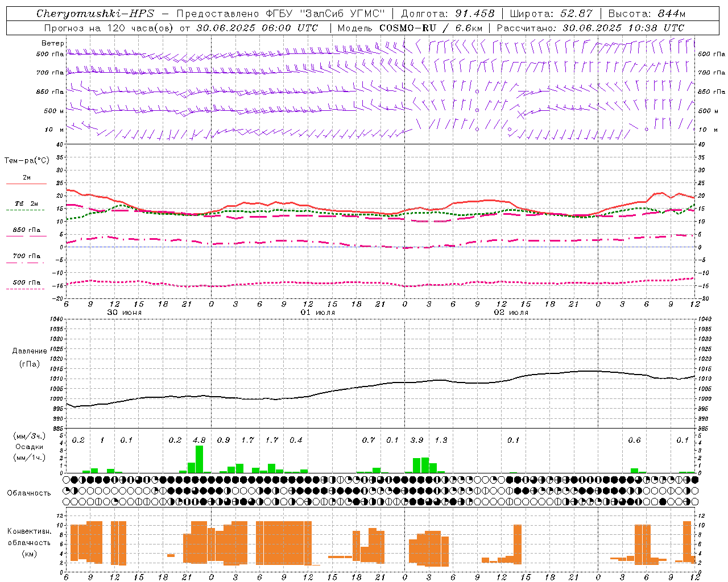Click the elevation text "Высота: 844м"
This screenshot has height=582, width=728.
click(x=647, y=14)
